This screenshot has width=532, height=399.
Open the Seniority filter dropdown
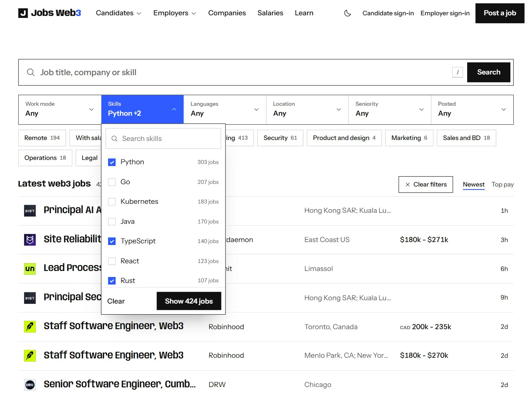pos(390,110)
